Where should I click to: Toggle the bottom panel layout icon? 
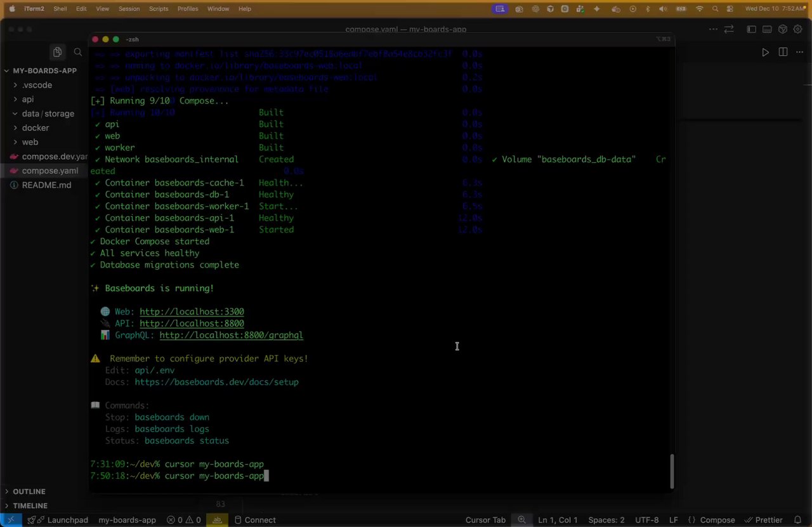[767, 29]
